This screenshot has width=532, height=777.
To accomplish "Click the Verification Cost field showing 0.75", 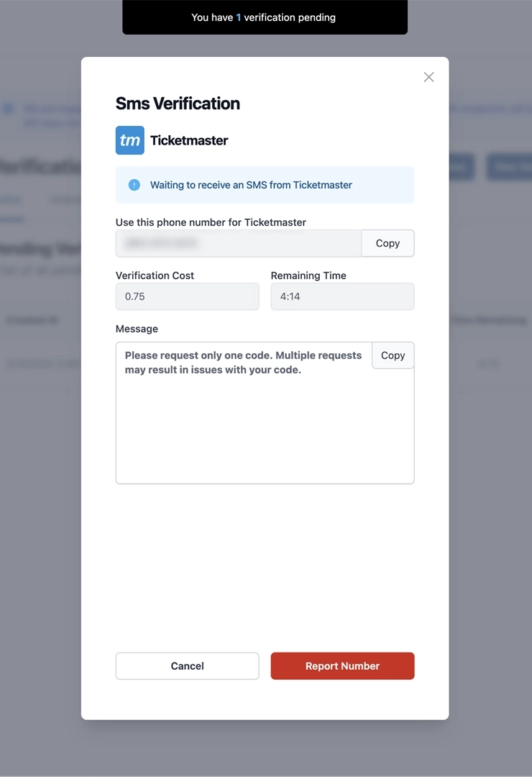I will pos(187,296).
